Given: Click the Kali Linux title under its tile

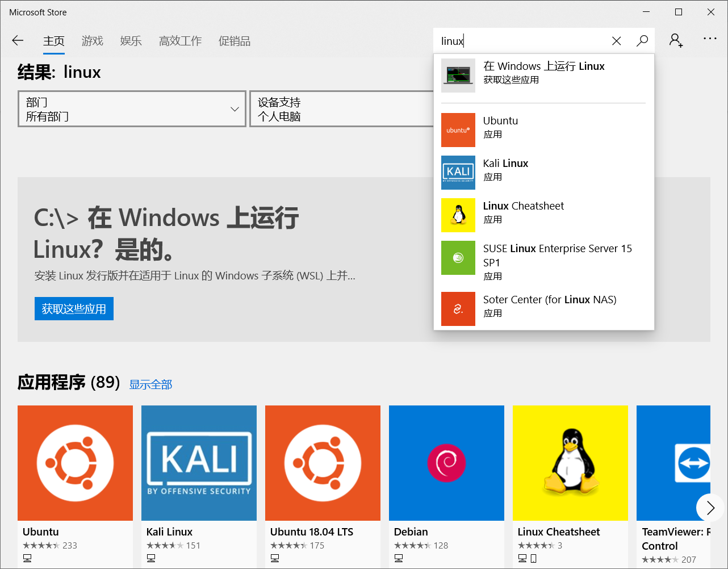Looking at the screenshot, I should tap(170, 532).
